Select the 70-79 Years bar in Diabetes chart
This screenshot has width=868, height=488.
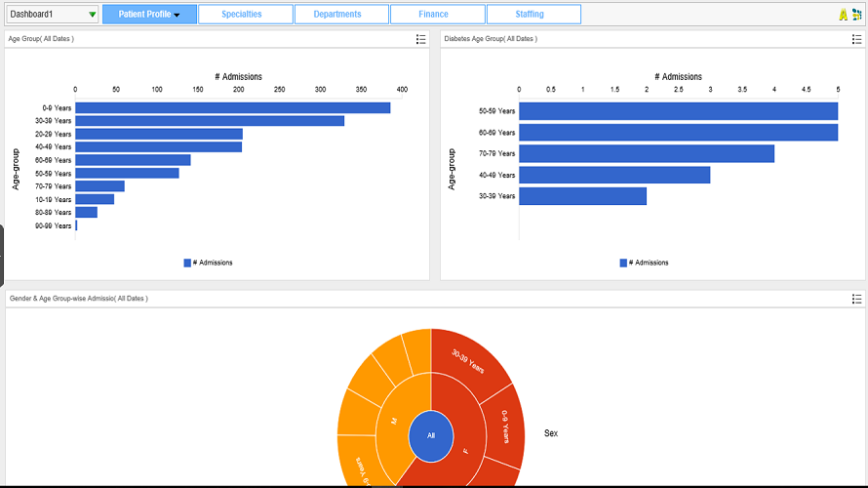click(647, 153)
